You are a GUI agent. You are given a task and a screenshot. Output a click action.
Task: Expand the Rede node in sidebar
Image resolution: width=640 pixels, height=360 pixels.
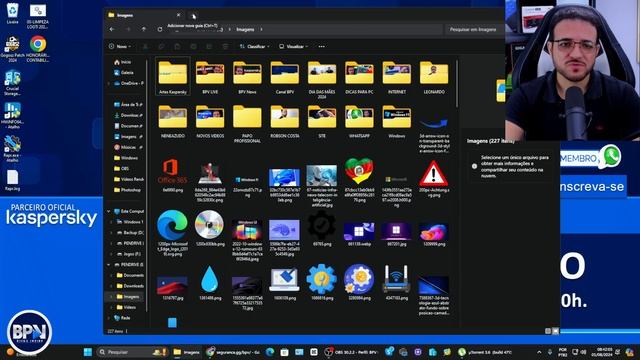pyautogui.click(x=109, y=318)
